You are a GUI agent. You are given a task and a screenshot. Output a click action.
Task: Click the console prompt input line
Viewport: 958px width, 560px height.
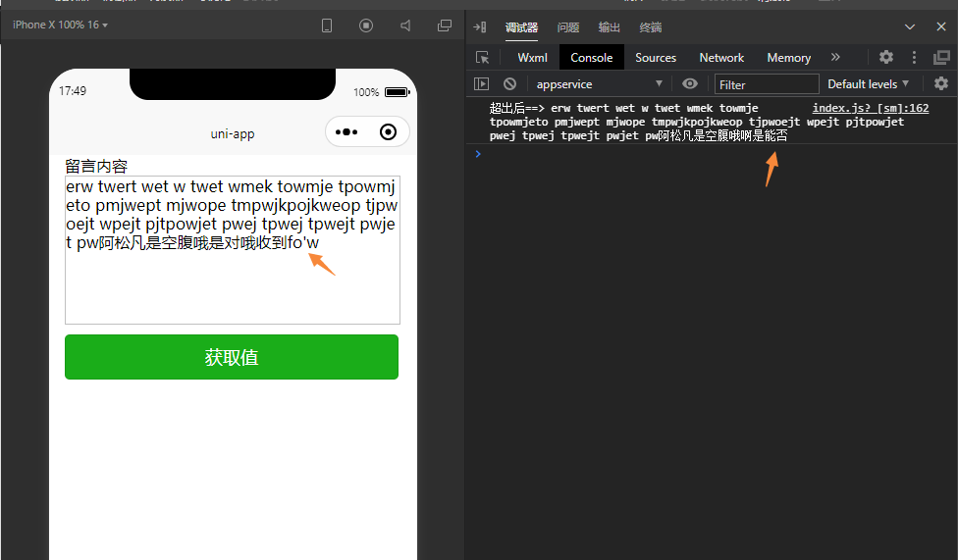(x=715, y=154)
